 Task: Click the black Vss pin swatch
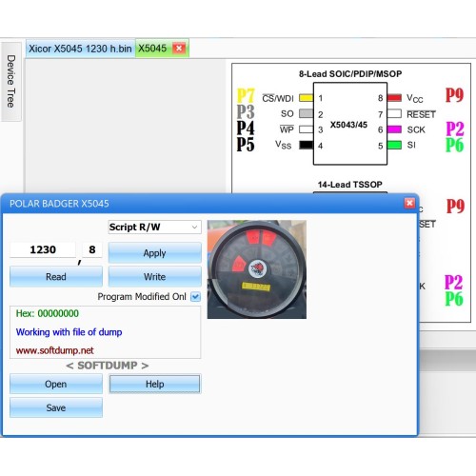point(307,145)
